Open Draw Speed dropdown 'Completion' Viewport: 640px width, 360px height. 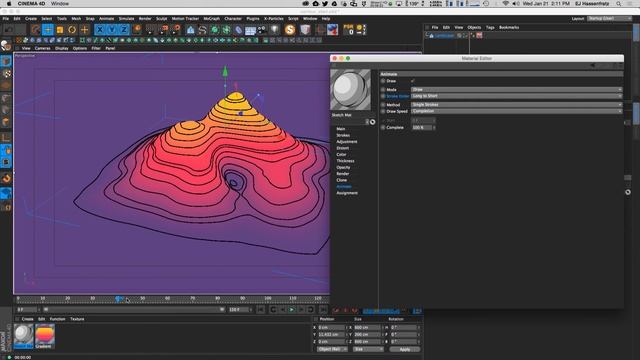(x=516, y=111)
